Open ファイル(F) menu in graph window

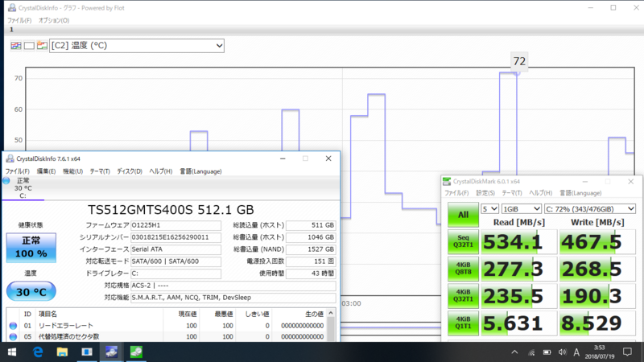pos(19,20)
